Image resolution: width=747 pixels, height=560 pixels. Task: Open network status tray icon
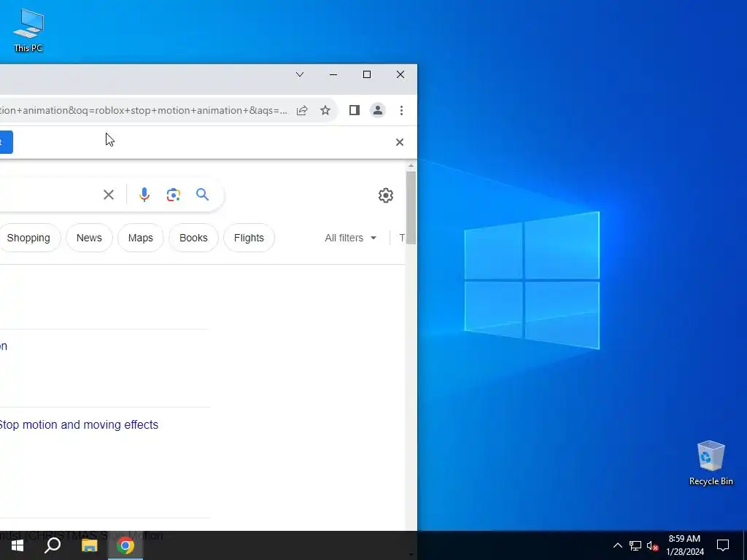tap(635, 545)
